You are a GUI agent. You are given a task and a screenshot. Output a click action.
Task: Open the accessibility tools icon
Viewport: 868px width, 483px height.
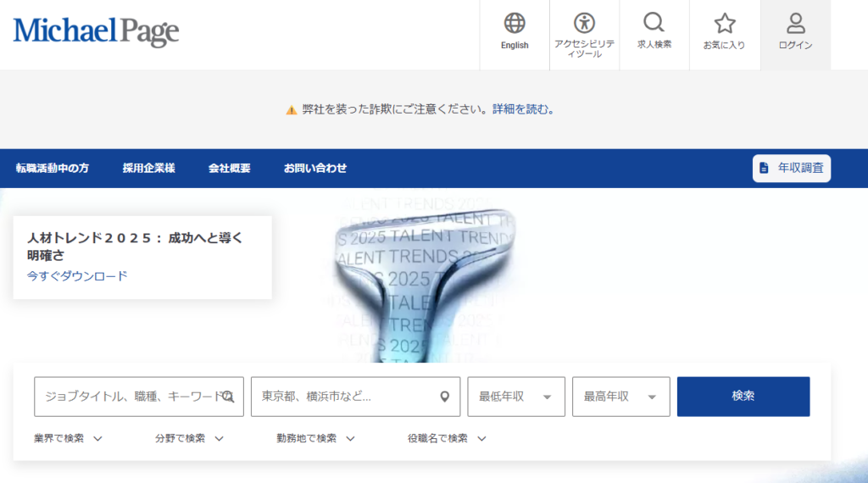(x=584, y=24)
